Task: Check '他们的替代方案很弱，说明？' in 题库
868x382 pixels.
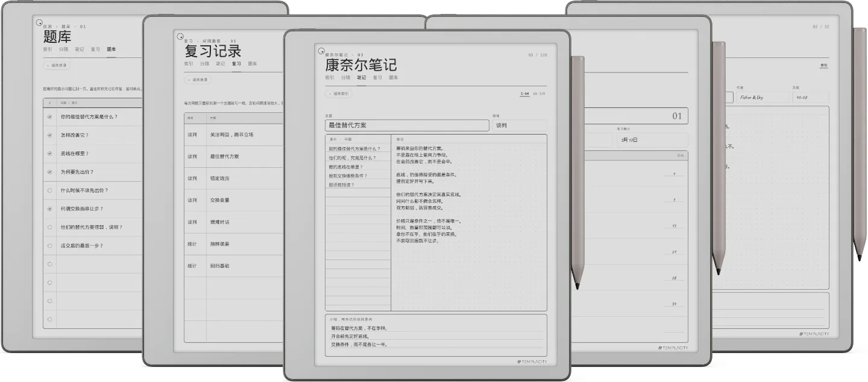Action: coord(49,228)
